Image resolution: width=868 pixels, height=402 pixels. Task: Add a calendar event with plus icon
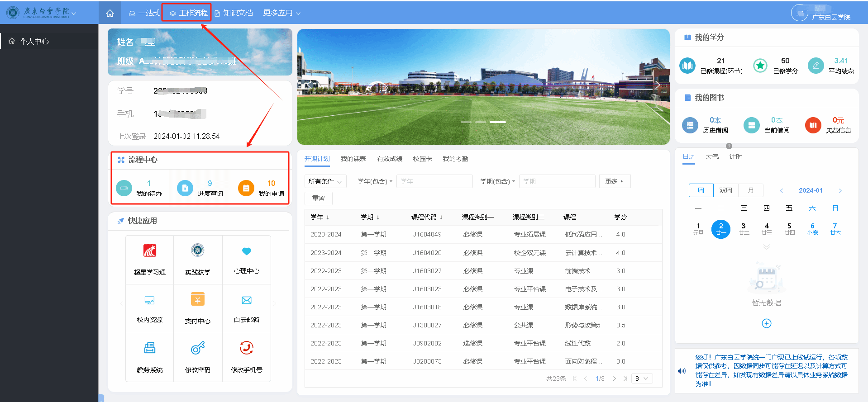766,323
